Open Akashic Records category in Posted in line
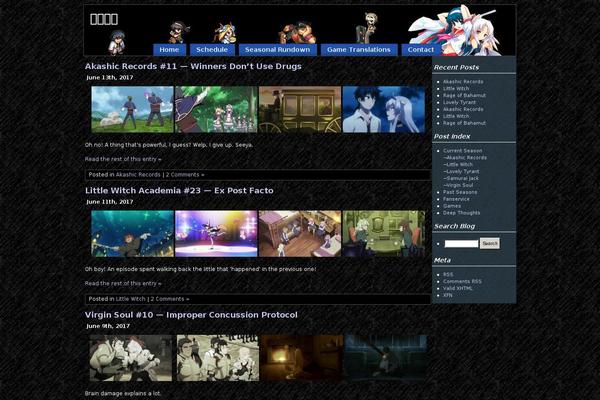600x400 pixels. coord(138,175)
